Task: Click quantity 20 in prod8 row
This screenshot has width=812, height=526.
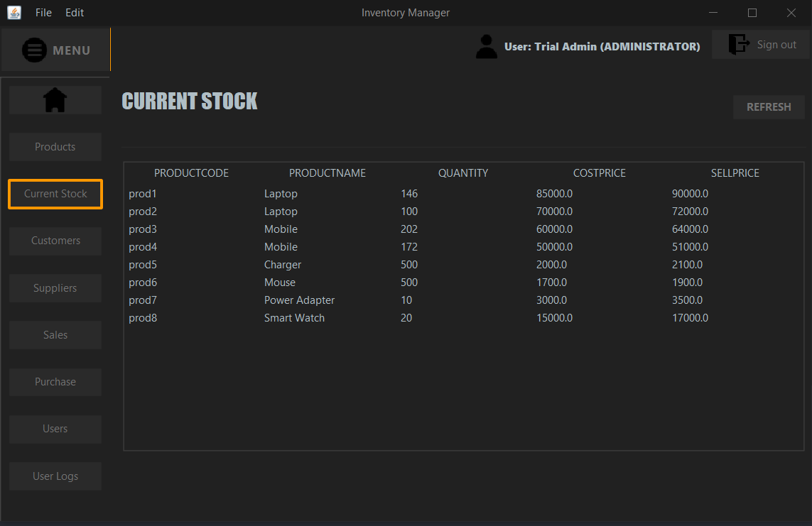Action: (x=463, y=318)
